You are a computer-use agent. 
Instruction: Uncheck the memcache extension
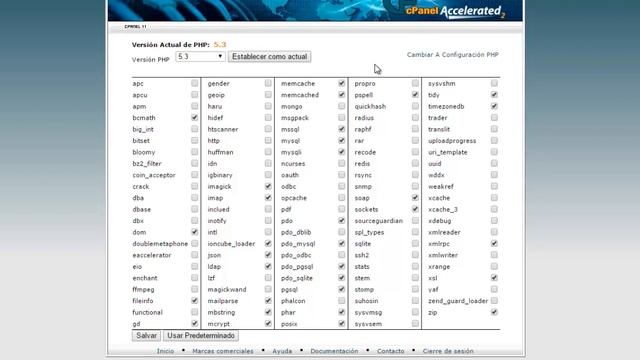(342, 83)
